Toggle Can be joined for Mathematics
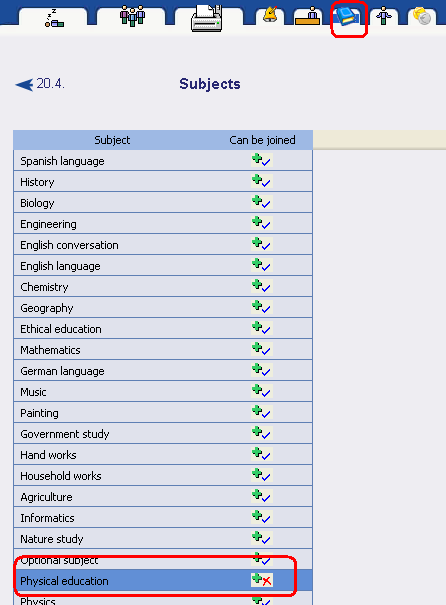The height and width of the screenshot is (605, 446). [262, 349]
